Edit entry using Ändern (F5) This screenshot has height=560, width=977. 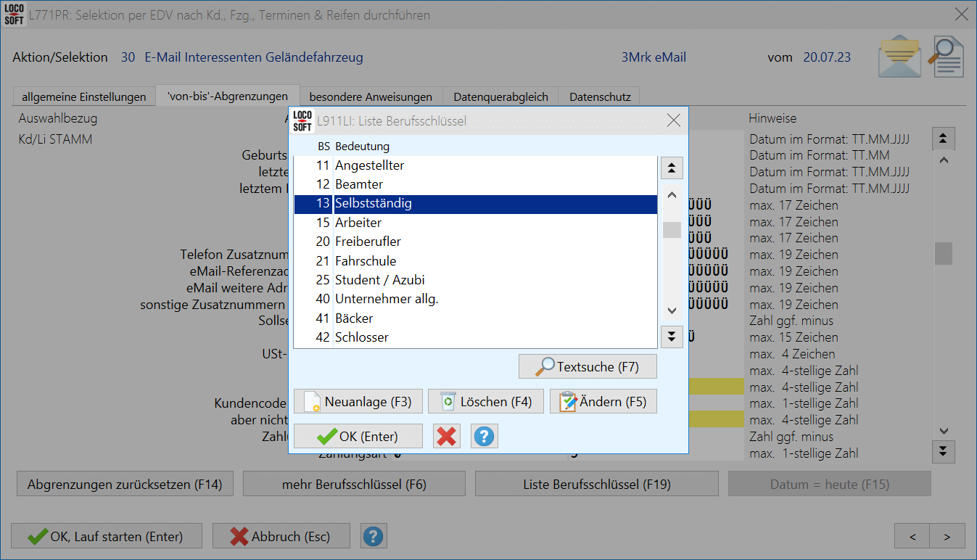(603, 402)
